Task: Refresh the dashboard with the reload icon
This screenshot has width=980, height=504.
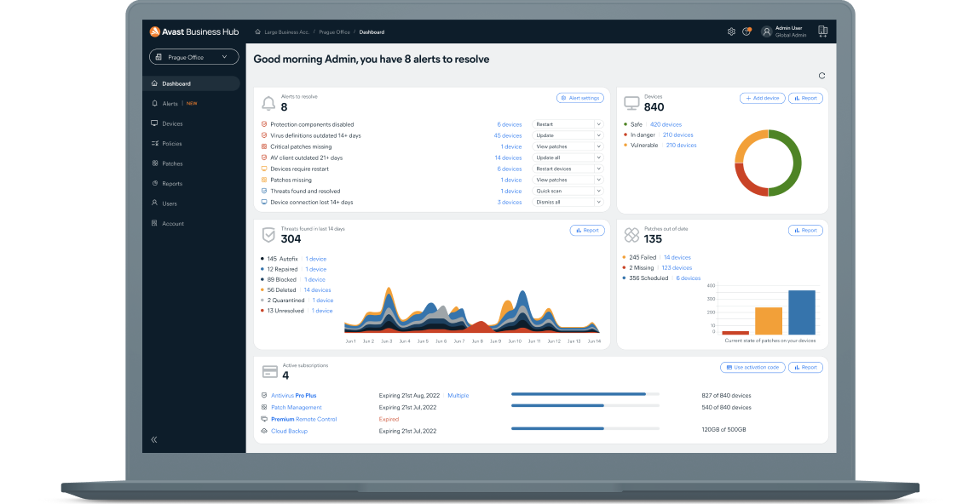Action: [821, 75]
